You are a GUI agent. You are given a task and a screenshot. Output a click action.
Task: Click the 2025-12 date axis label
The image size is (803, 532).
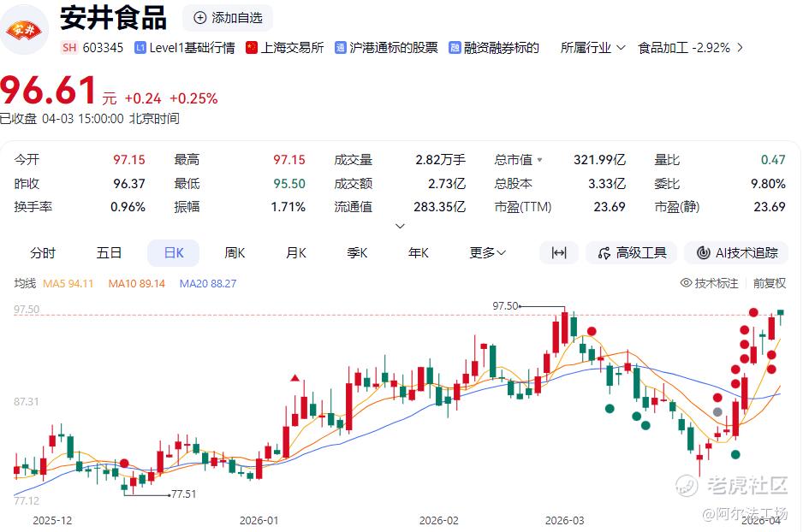coord(52,520)
